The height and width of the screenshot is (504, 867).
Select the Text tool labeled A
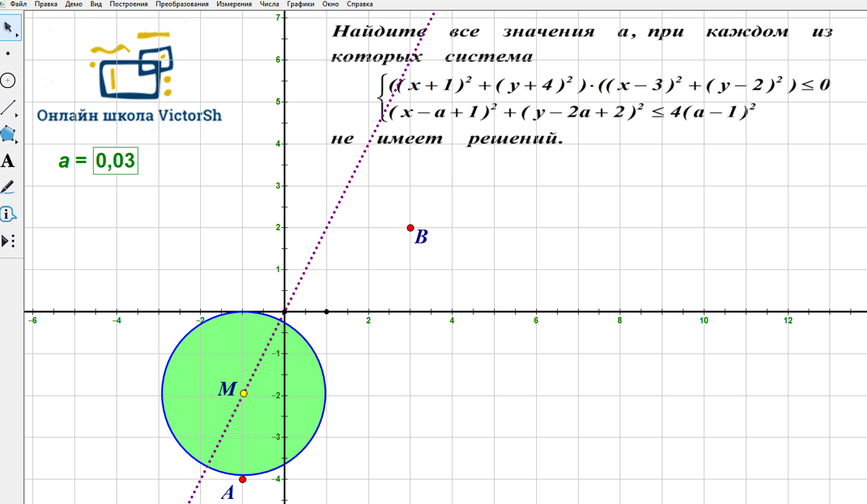pos(9,160)
